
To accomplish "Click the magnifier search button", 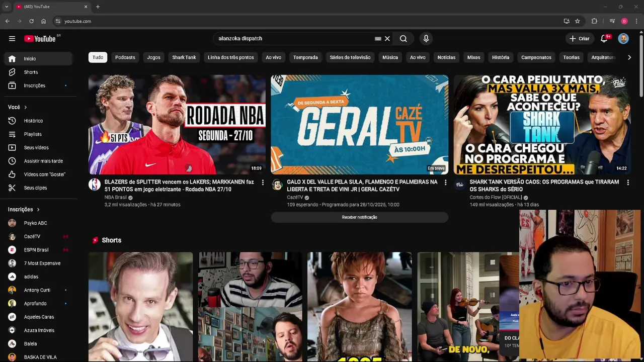I will pos(404,39).
